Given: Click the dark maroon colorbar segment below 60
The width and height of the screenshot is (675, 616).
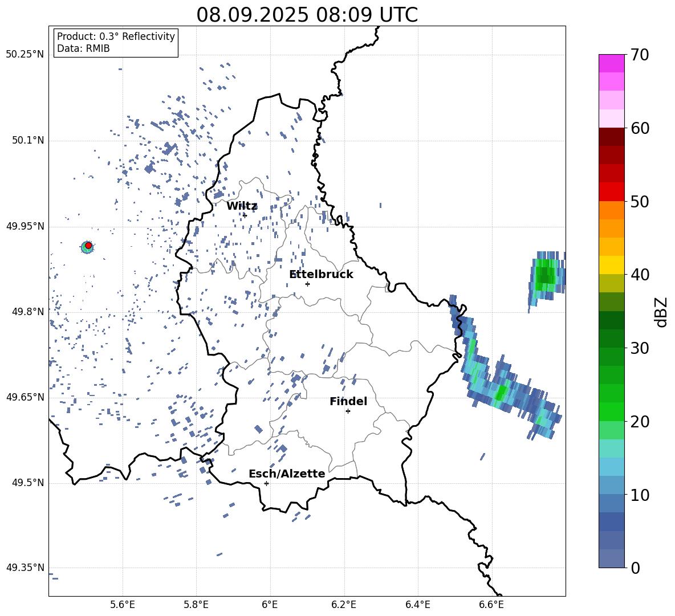Looking at the screenshot, I should (612, 136).
